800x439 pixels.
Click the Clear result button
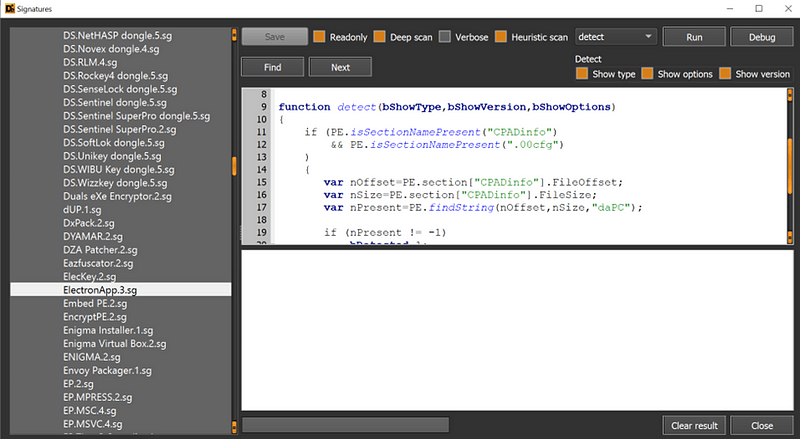coord(694,425)
